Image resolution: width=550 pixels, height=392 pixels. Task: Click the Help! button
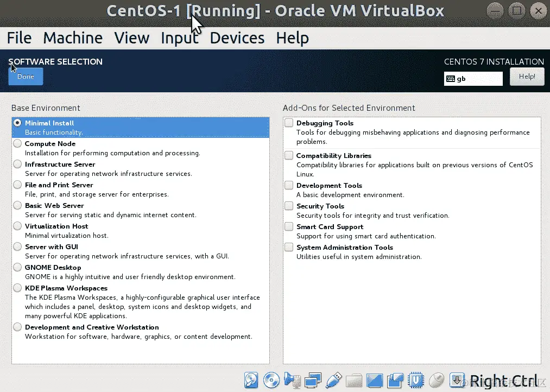[527, 77]
